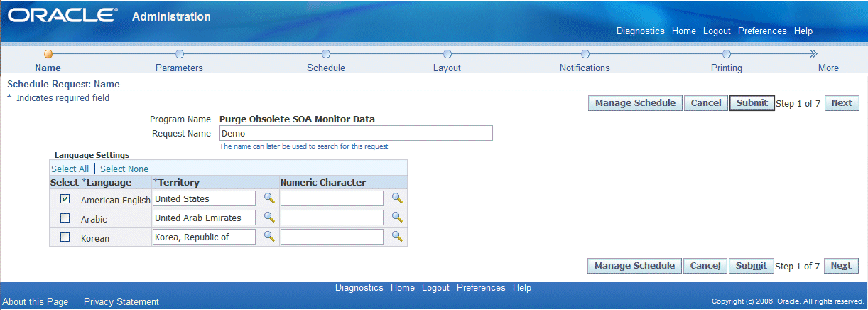This screenshot has width=868, height=310.
Task: Click the bottom Next button
Action: coord(841,266)
